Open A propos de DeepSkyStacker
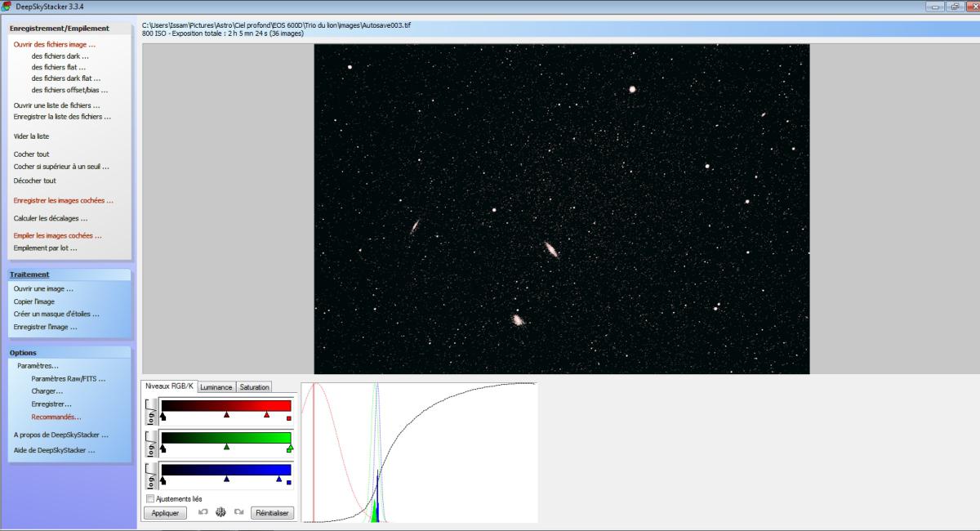This screenshot has height=531, width=980. pyautogui.click(x=61, y=435)
